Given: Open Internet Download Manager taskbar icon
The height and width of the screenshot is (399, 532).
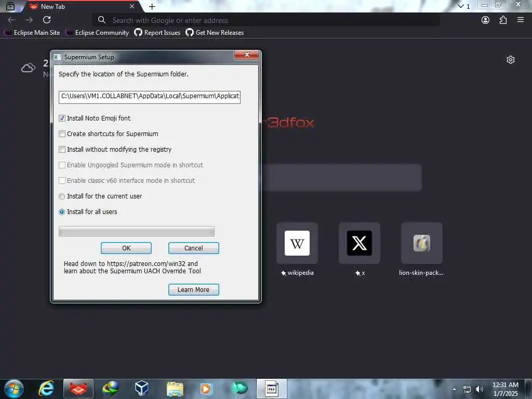Looking at the screenshot, I should coord(111,389).
